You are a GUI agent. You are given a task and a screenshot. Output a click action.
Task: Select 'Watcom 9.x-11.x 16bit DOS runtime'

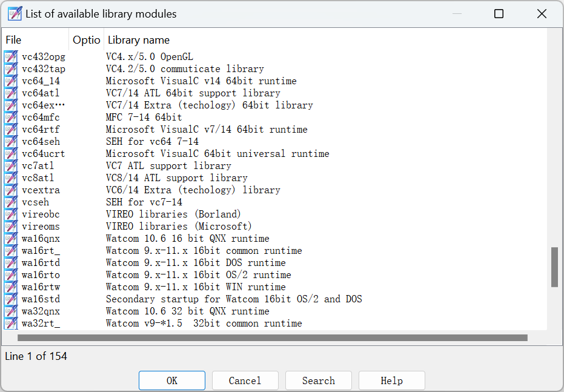pyautogui.click(x=196, y=263)
